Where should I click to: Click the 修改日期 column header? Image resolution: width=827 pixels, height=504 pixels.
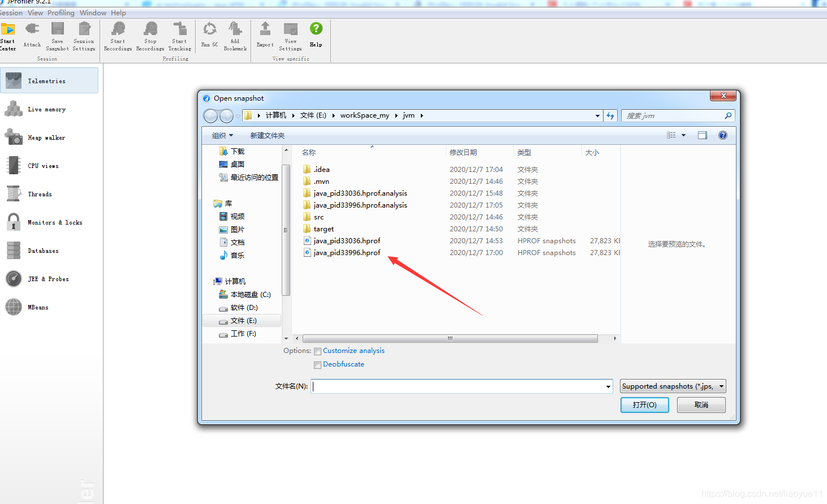click(463, 153)
